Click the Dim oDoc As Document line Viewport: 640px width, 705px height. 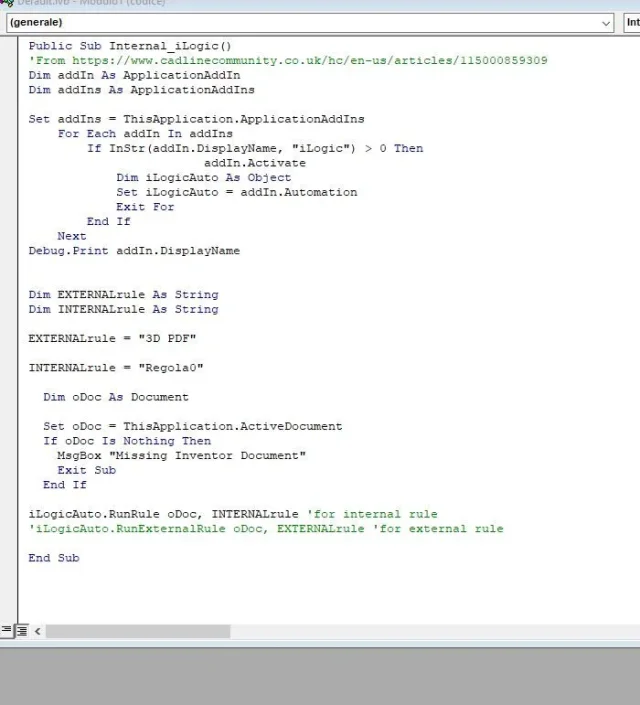coord(116,397)
